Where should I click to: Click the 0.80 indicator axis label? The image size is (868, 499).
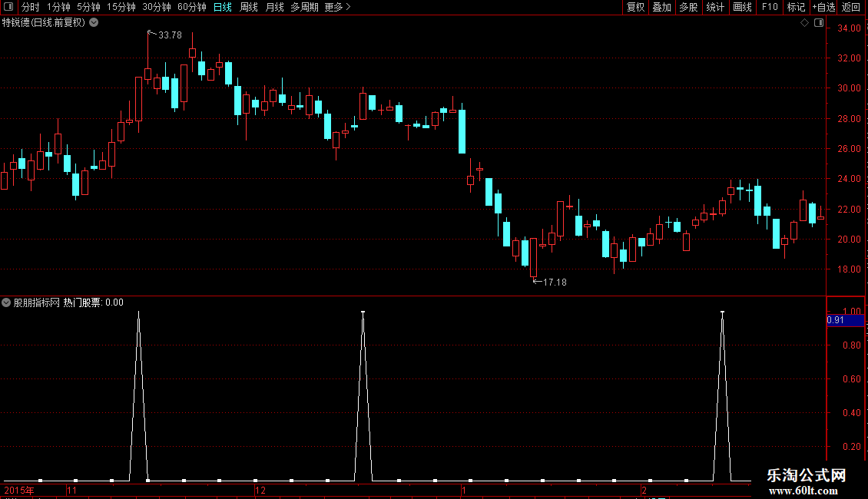click(x=851, y=345)
